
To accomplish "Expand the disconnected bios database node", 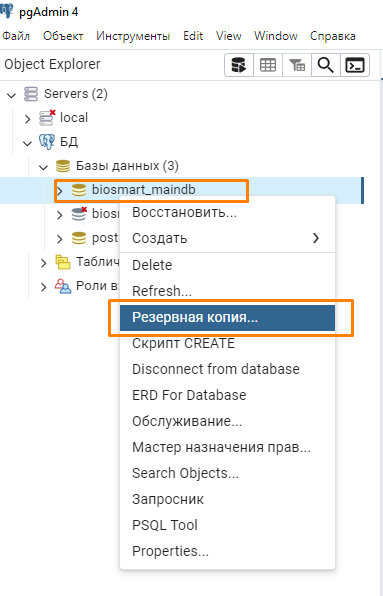I will tap(60, 215).
